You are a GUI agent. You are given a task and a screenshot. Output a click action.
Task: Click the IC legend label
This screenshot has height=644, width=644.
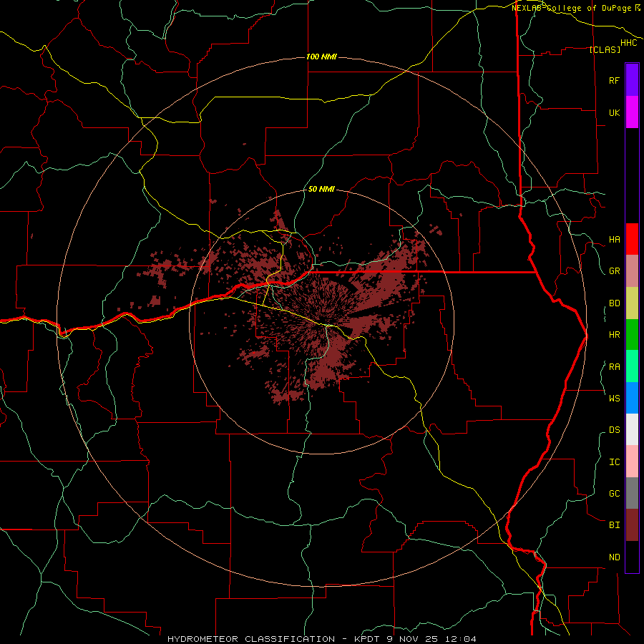click(614, 462)
